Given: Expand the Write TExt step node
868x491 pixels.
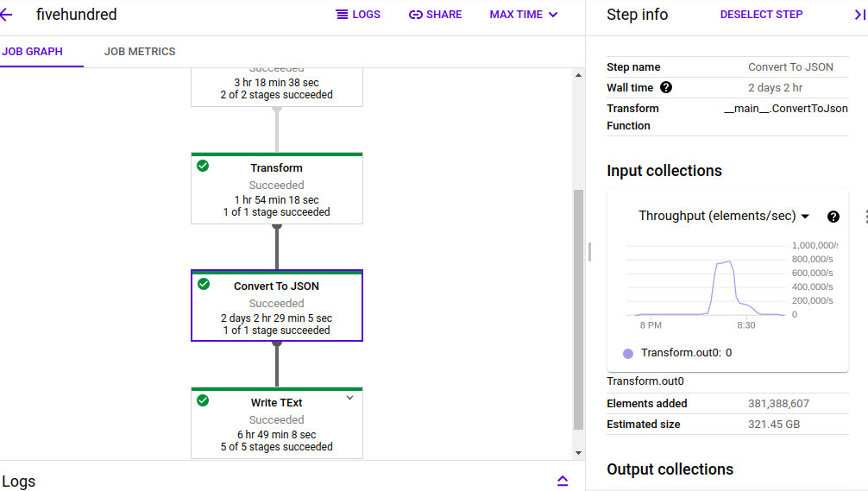Looking at the screenshot, I should 349,398.
